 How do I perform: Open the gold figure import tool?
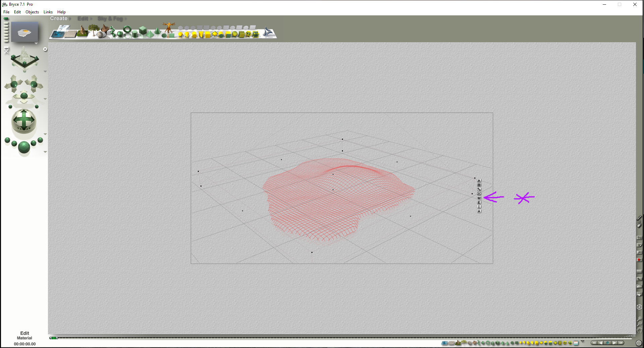tap(169, 28)
